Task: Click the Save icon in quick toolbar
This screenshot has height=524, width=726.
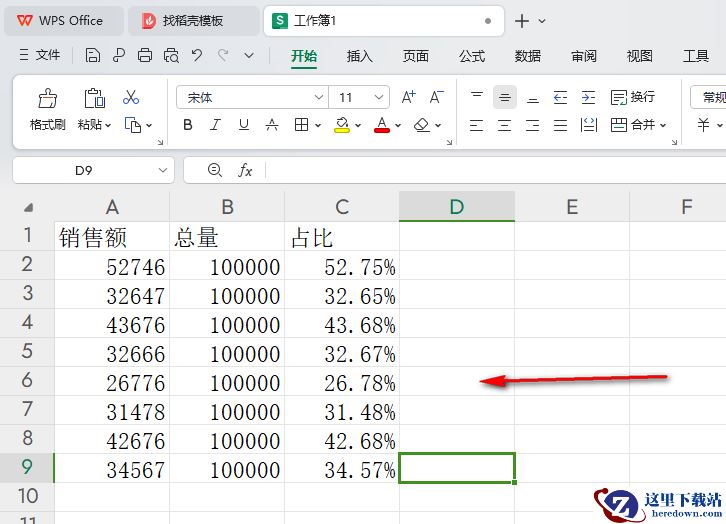Action: pyautogui.click(x=93, y=56)
